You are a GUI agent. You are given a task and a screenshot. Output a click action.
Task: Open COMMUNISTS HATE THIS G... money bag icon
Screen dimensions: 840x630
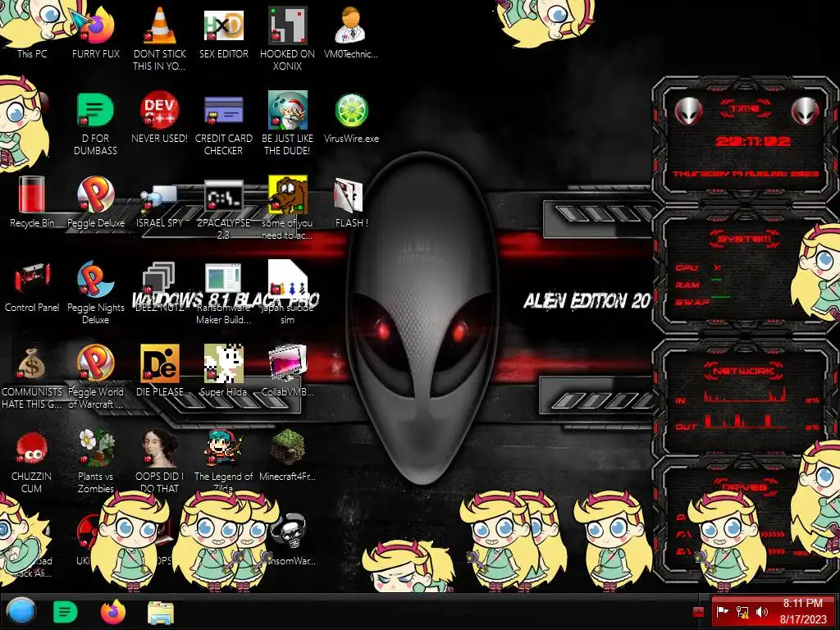pyautogui.click(x=32, y=377)
